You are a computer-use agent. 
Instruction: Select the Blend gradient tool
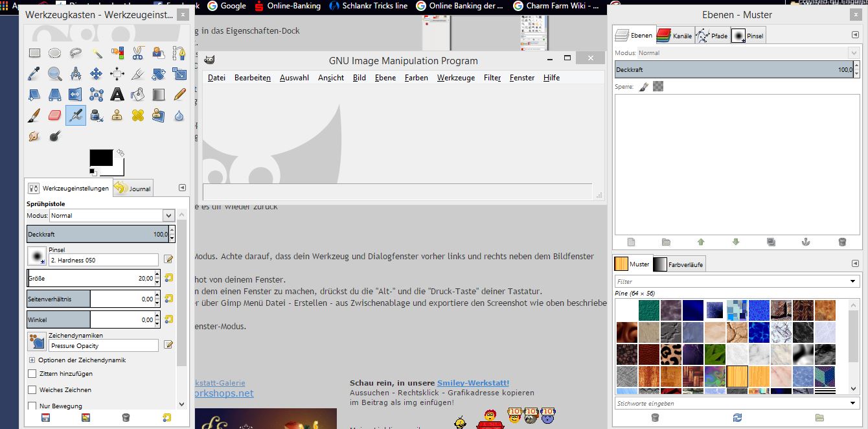[x=159, y=95]
